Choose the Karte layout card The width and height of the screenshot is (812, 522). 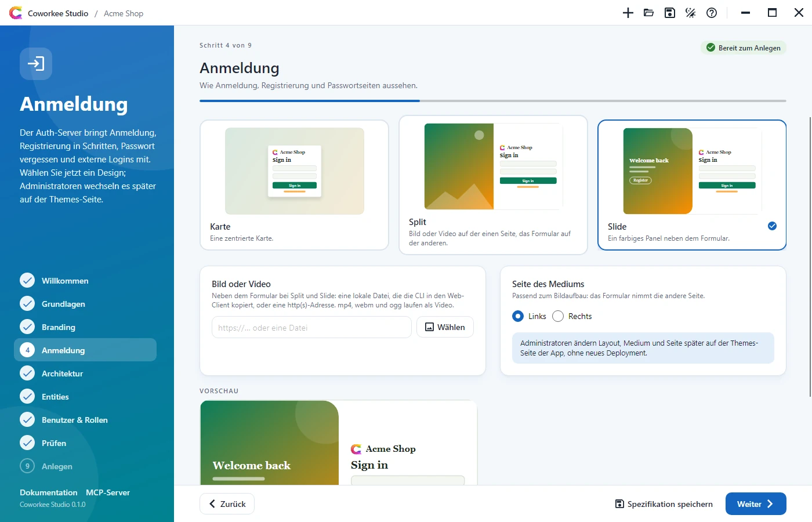tap(294, 185)
